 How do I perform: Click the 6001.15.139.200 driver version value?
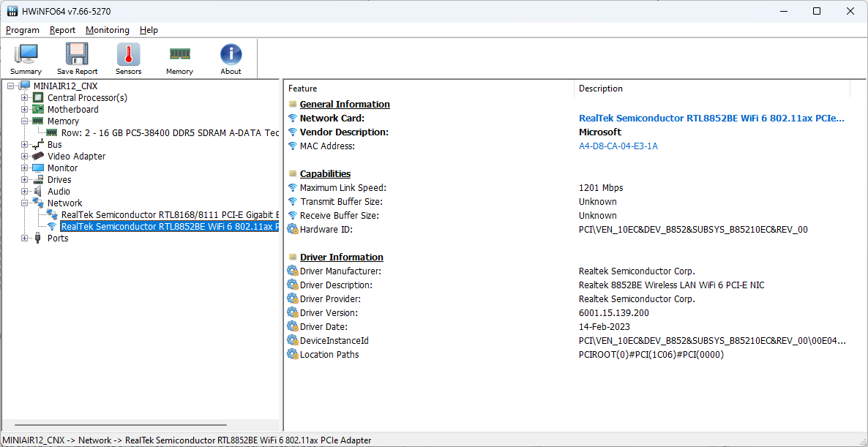pos(614,312)
